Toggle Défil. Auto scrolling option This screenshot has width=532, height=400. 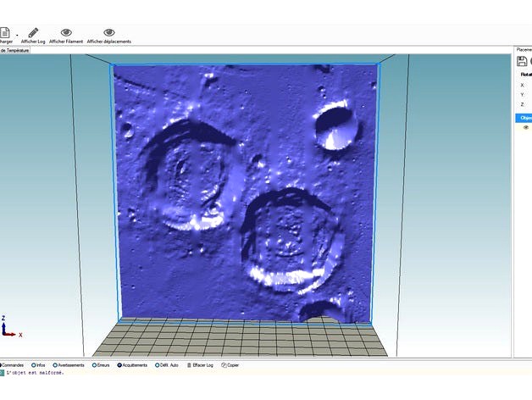pyautogui.click(x=166, y=365)
